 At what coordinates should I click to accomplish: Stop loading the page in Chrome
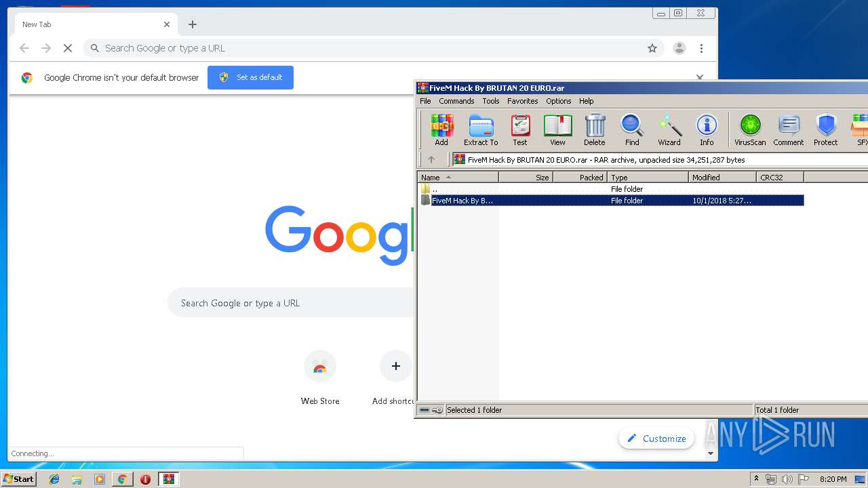[x=67, y=48]
